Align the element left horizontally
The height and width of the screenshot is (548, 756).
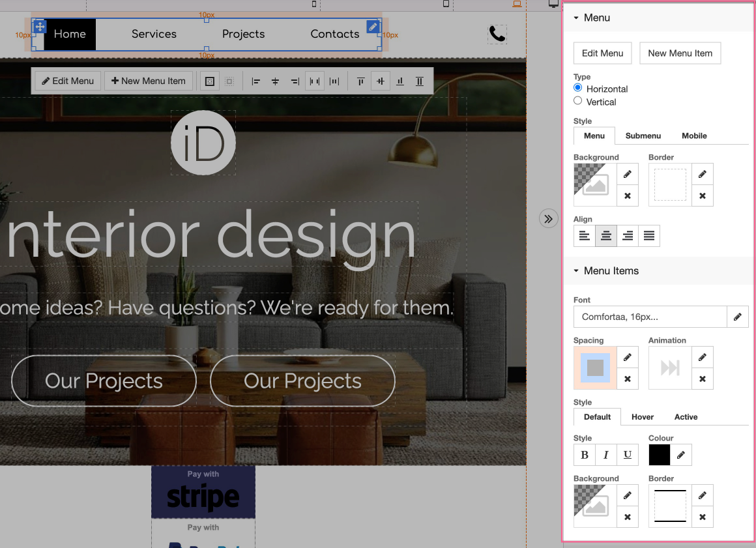pyautogui.click(x=255, y=81)
